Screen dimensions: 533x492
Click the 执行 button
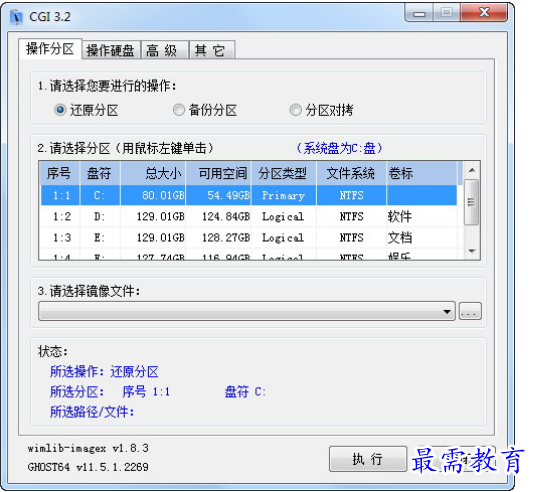point(368,459)
